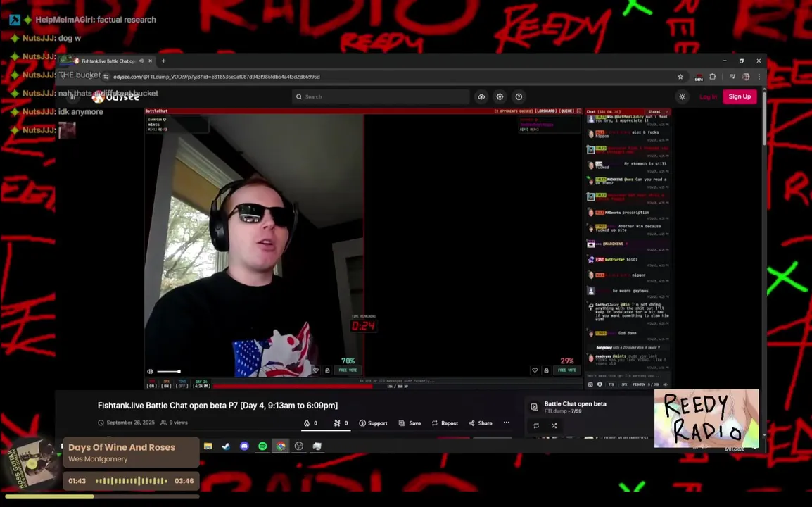Click the 0:24 time remaining counter
The width and height of the screenshot is (812, 507).
point(363,325)
